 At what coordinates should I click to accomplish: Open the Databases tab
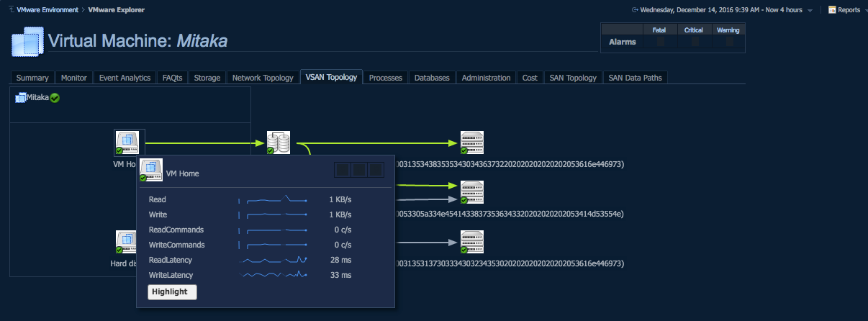[432, 78]
